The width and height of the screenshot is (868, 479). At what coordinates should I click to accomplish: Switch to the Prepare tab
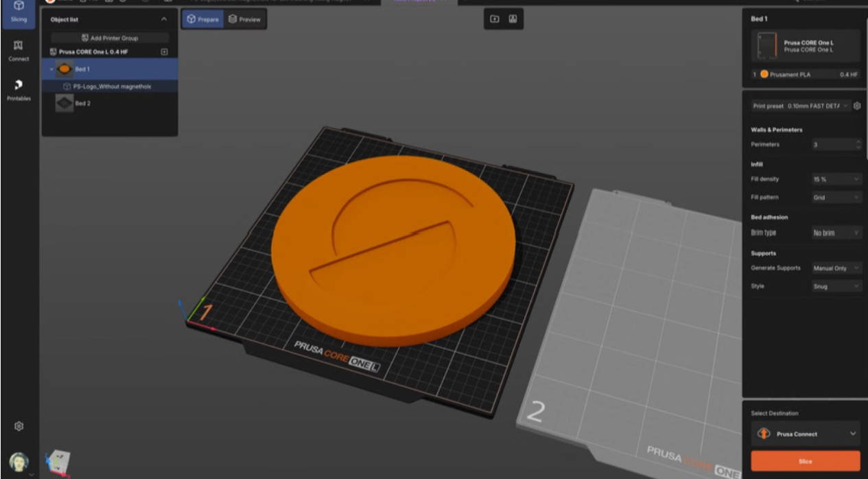(x=203, y=19)
